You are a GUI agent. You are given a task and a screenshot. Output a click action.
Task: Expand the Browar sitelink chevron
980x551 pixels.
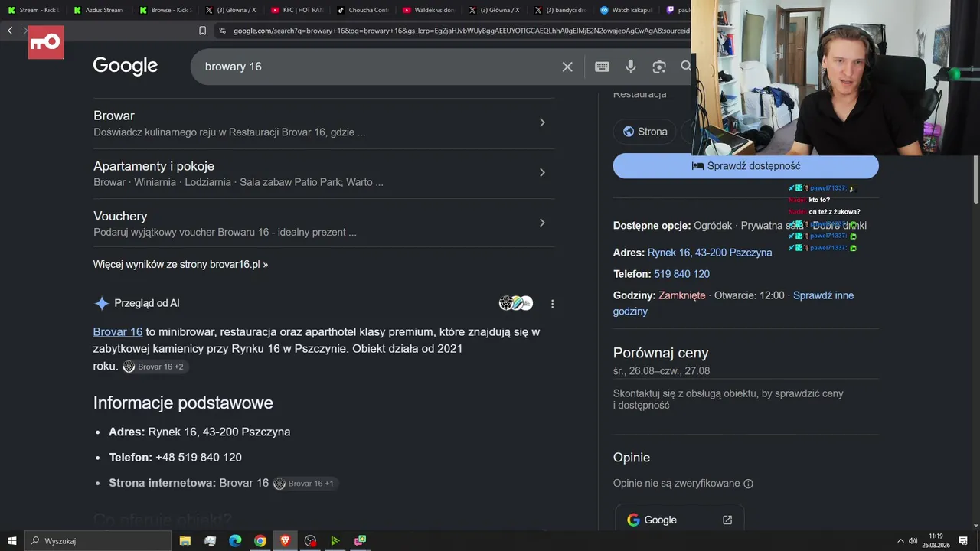(x=542, y=122)
